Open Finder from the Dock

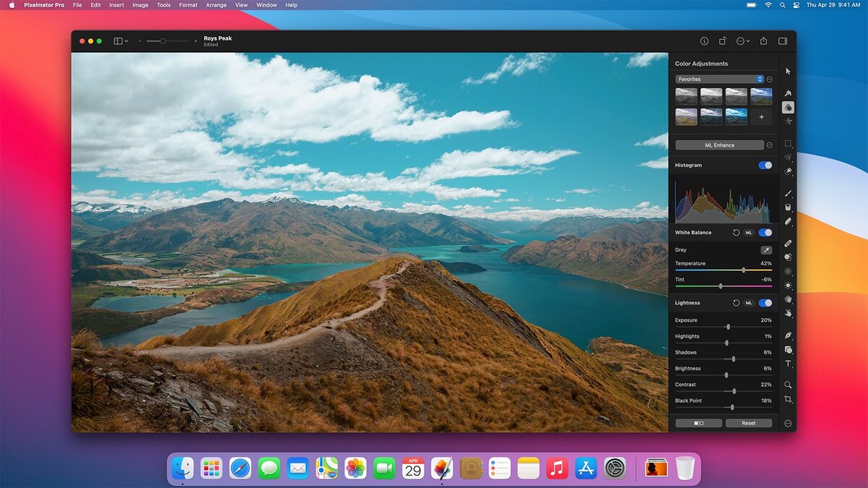tap(182, 468)
